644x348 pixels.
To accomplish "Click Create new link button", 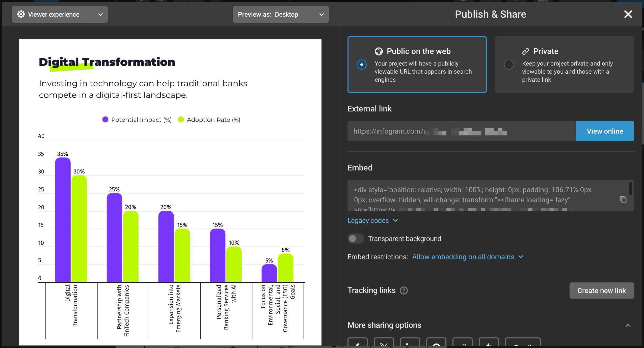I will [602, 291].
